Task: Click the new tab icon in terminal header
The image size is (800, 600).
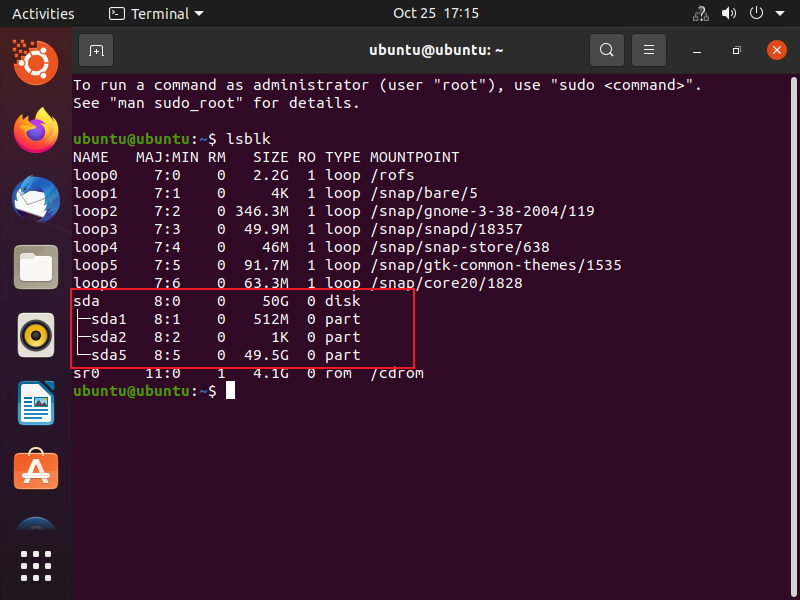Action: pos(96,50)
